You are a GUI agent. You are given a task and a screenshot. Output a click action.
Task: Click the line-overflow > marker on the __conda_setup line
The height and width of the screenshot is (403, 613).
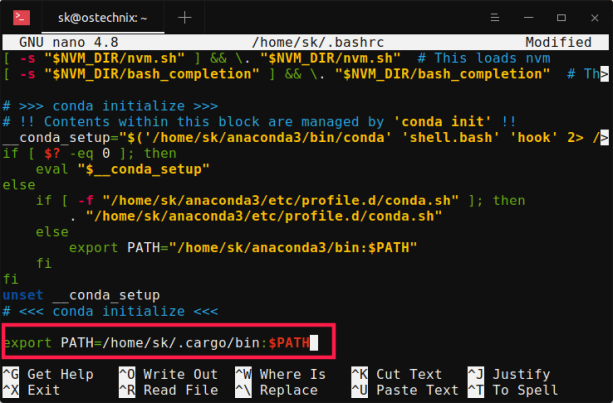click(604, 138)
